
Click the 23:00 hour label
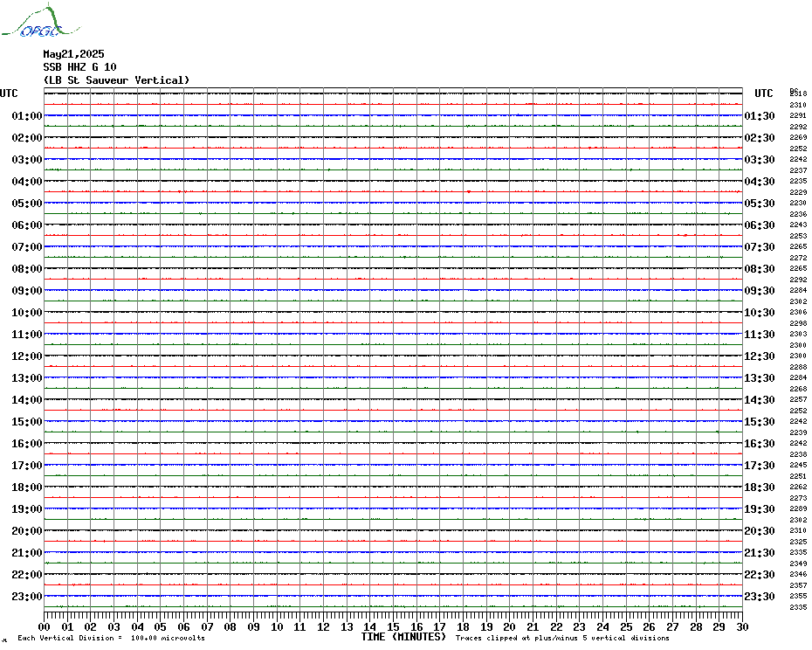pyautogui.click(x=27, y=597)
